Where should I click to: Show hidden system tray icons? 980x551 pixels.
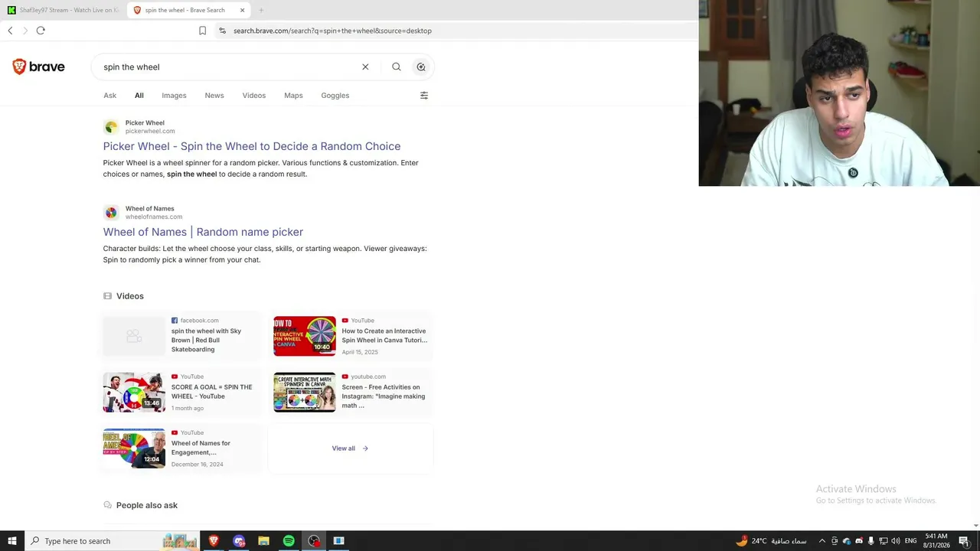click(822, 541)
